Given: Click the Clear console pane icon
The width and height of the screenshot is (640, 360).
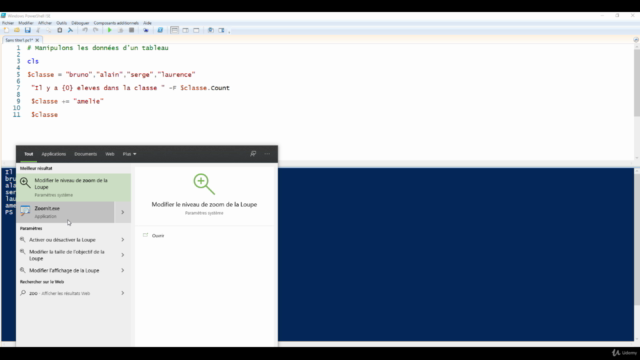Looking at the screenshot, I should (70, 30).
